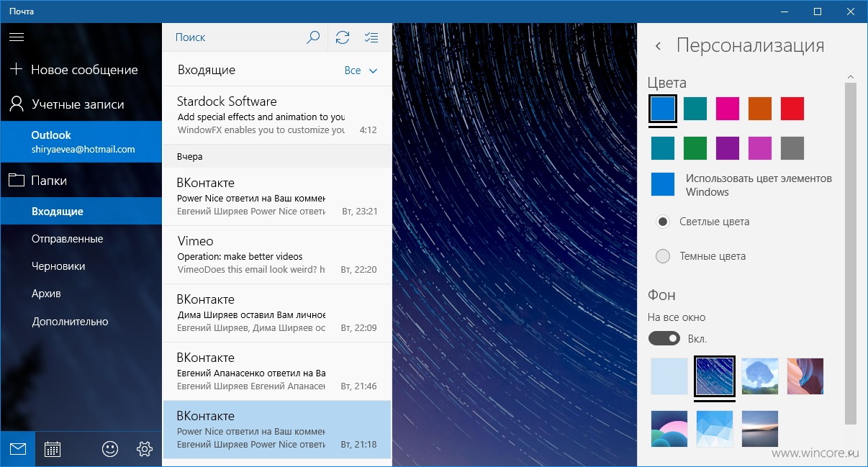Choose the red canyon background thumbnail
Screen dimensions: 868x467
click(805, 376)
